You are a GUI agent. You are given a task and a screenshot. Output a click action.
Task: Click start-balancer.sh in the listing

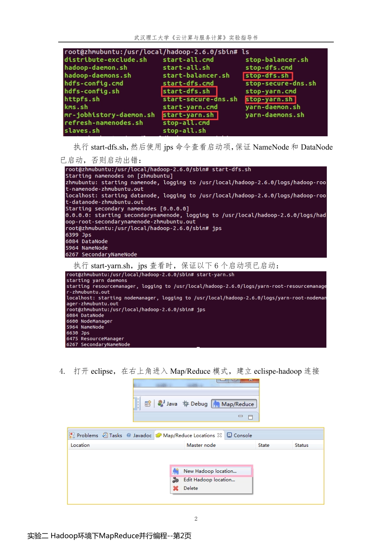(196, 76)
